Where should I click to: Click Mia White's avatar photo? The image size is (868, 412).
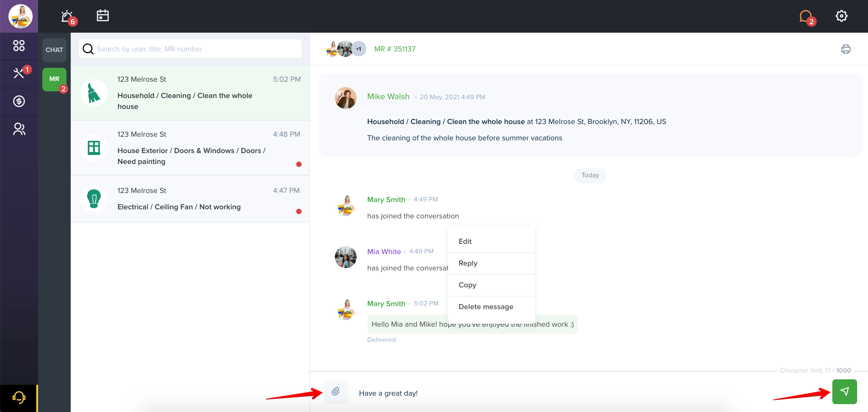[345, 257]
